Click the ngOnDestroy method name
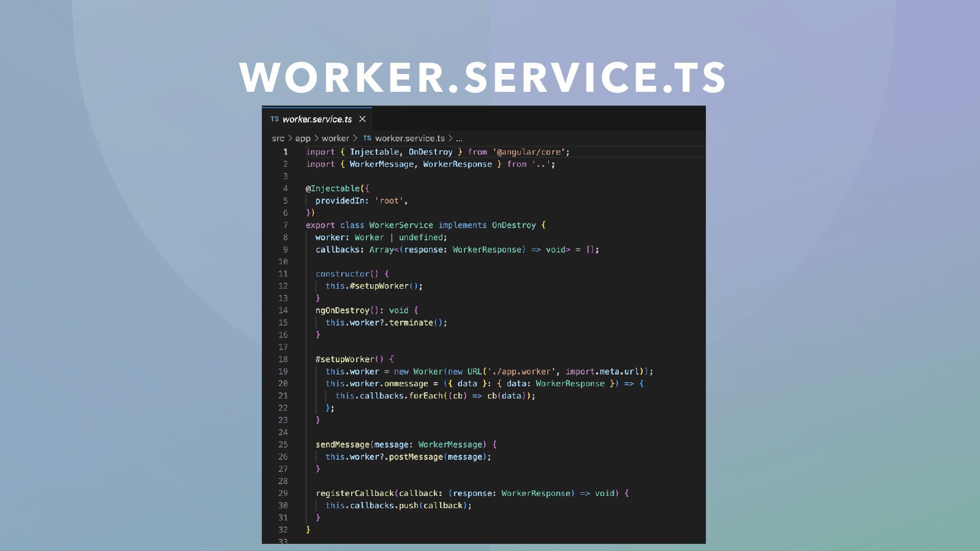This screenshot has height=551, width=980. (x=342, y=310)
